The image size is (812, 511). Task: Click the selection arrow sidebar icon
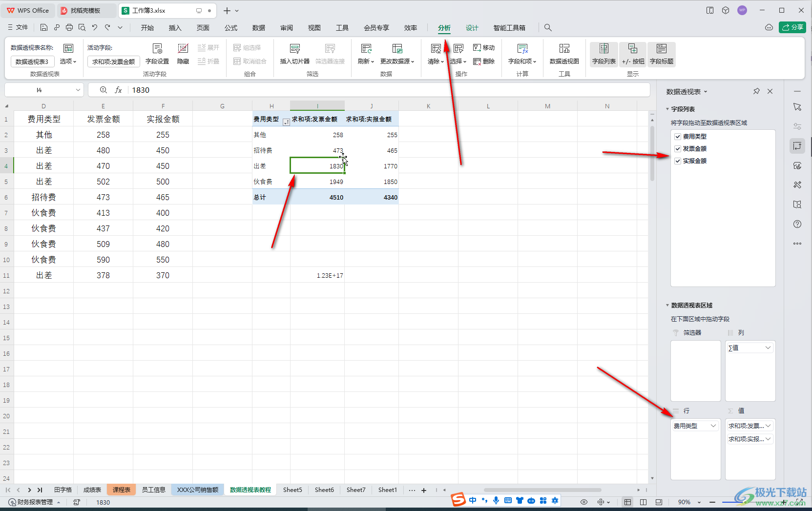[797, 107]
